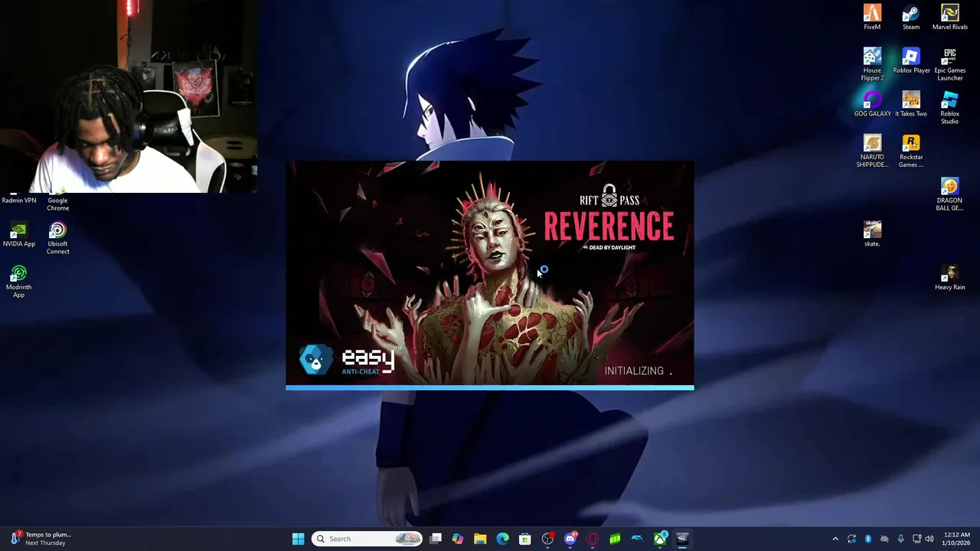
Task: Click the Rift Pass lock logo
Action: click(x=609, y=196)
